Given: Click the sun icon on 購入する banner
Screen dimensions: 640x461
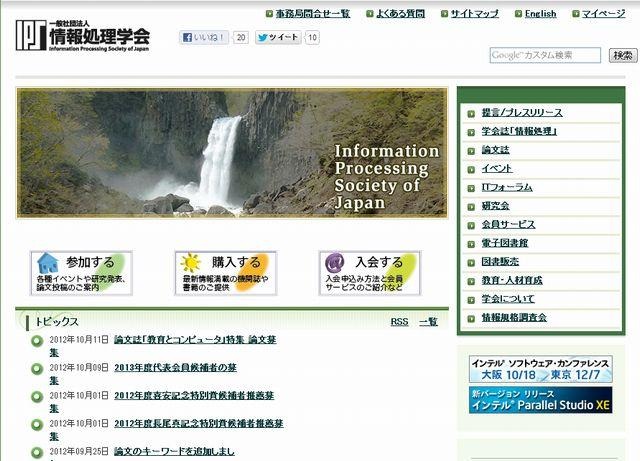Looking at the screenshot, I should pos(190,263).
